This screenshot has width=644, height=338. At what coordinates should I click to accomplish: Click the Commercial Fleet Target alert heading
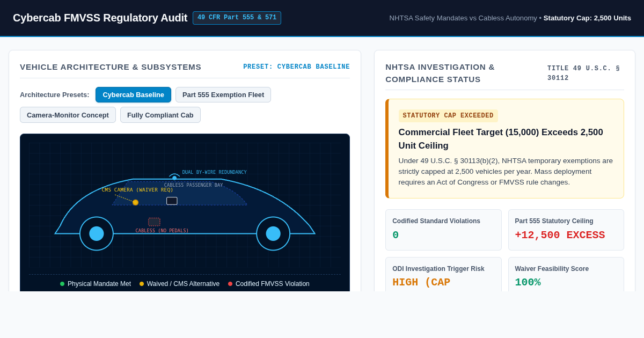[501, 139]
